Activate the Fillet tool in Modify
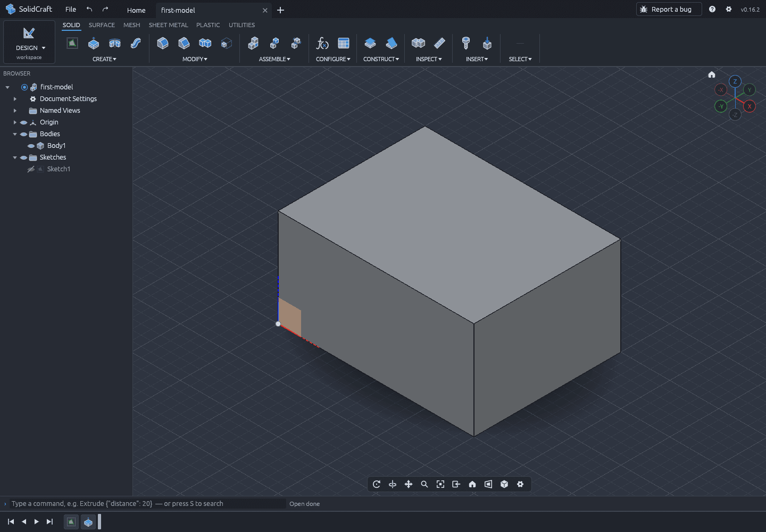Screen dimensions: 766x532 pos(163,43)
